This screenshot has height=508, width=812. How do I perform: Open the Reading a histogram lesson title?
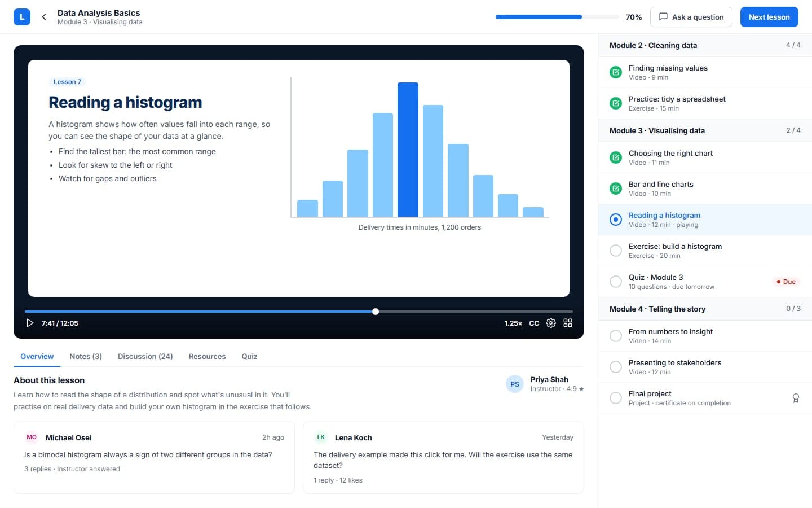point(664,215)
